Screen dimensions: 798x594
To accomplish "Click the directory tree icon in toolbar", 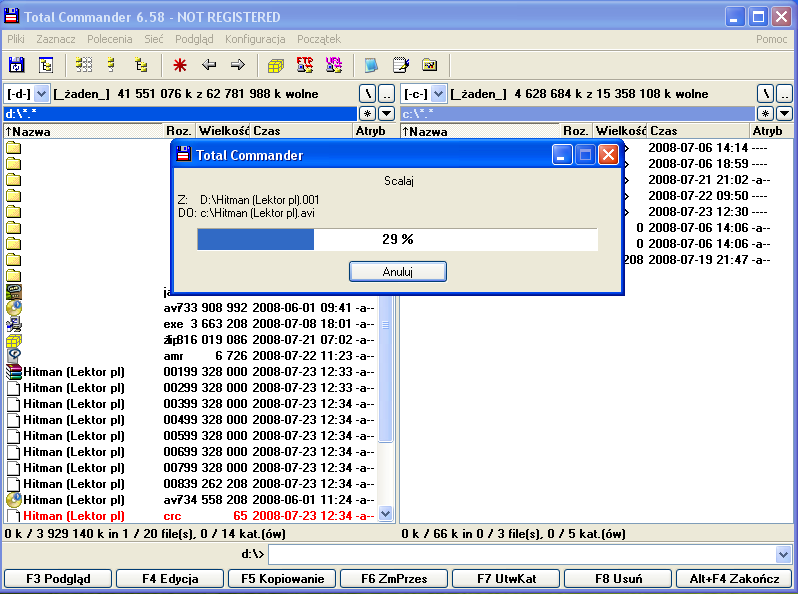I will 141,65.
